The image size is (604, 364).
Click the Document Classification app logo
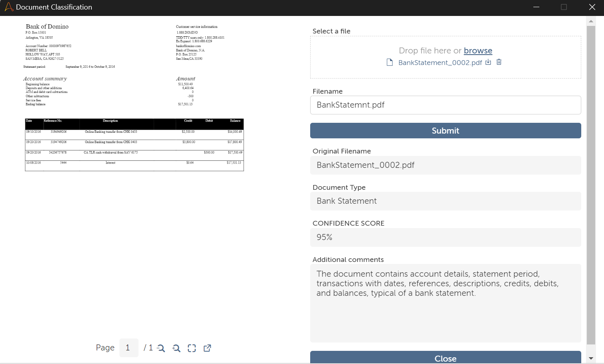[9, 7]
